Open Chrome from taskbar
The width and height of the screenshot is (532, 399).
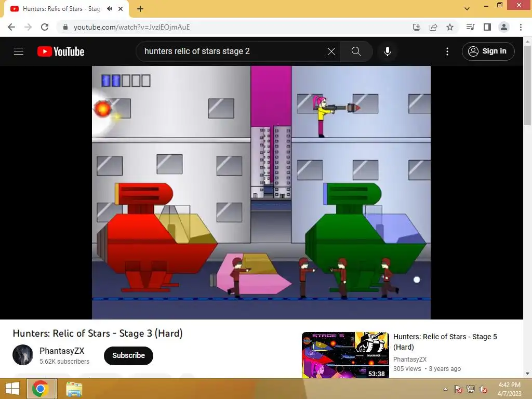[x=41, y=389]
